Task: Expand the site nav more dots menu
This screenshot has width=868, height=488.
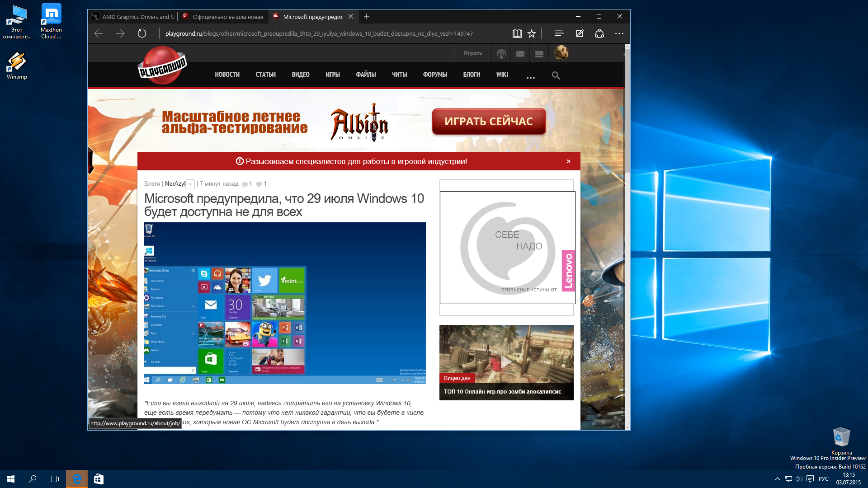Action: (530, 77)
